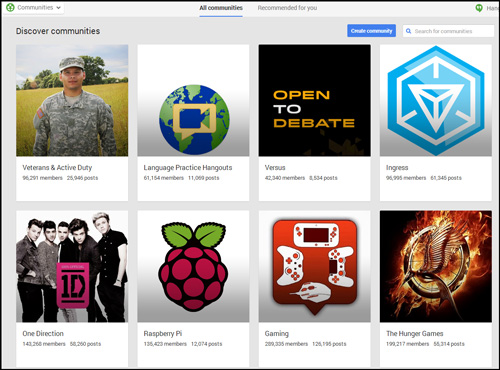Viewport: 500px width, 370px height.
Task: Open the Open To Debate image
Action: 315,100
